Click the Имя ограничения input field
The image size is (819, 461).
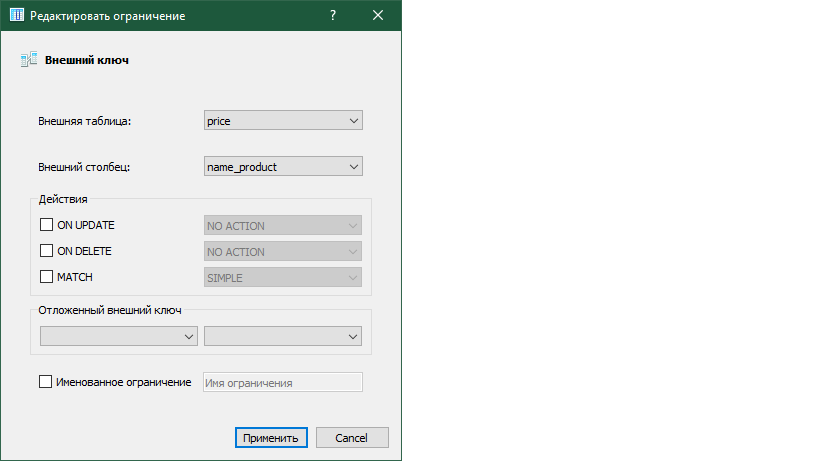coord(283,383)
